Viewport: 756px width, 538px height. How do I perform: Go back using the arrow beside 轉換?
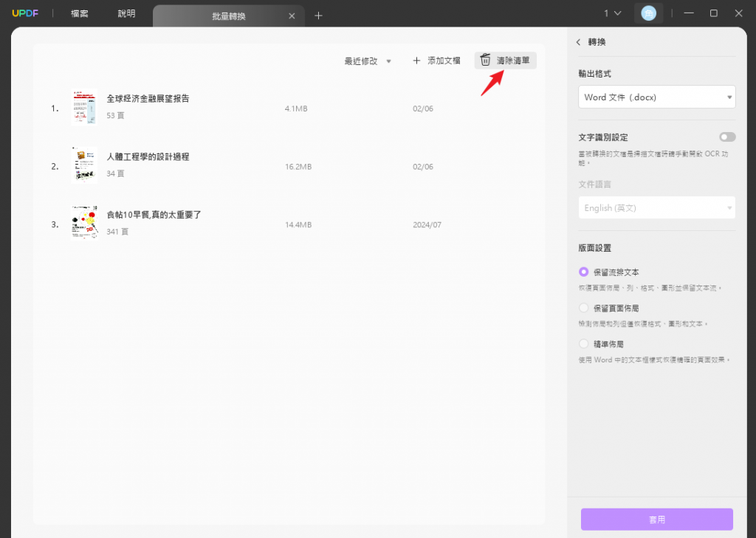click(x=578, y=42)
